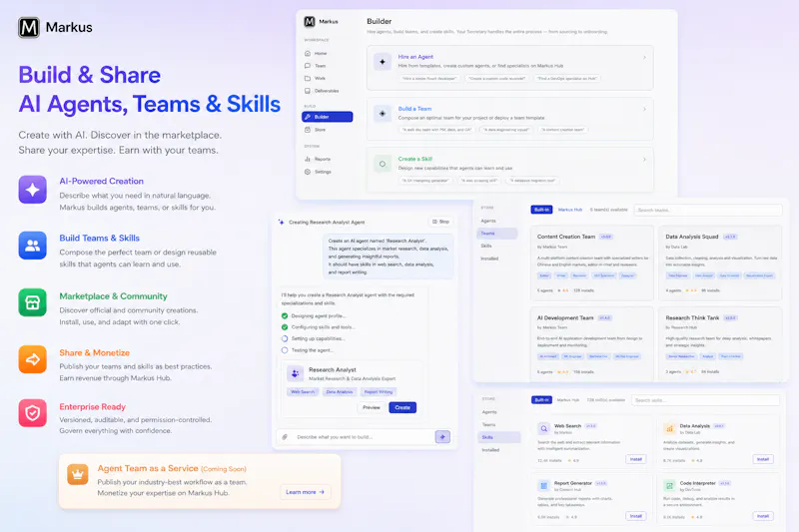The width and height of the screenshot is (799, 532).
Task: Select the highlighted Builder sidebar item
Action: coord(328,117)
